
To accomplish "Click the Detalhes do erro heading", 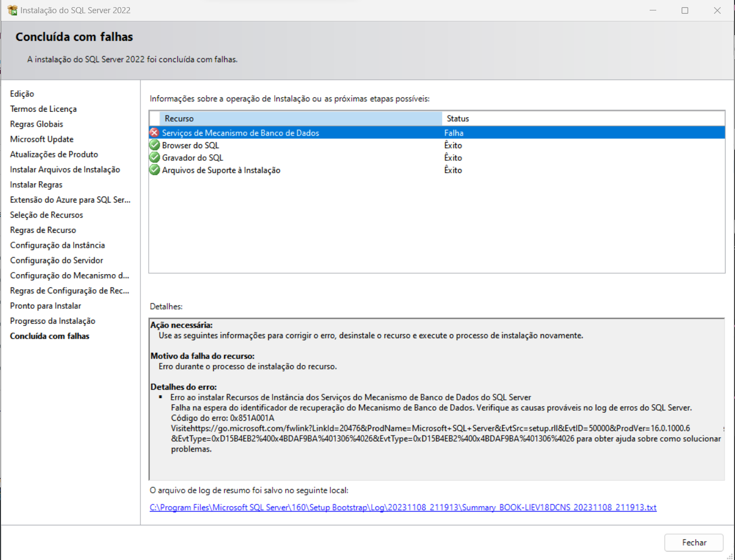I will (184, 387).
